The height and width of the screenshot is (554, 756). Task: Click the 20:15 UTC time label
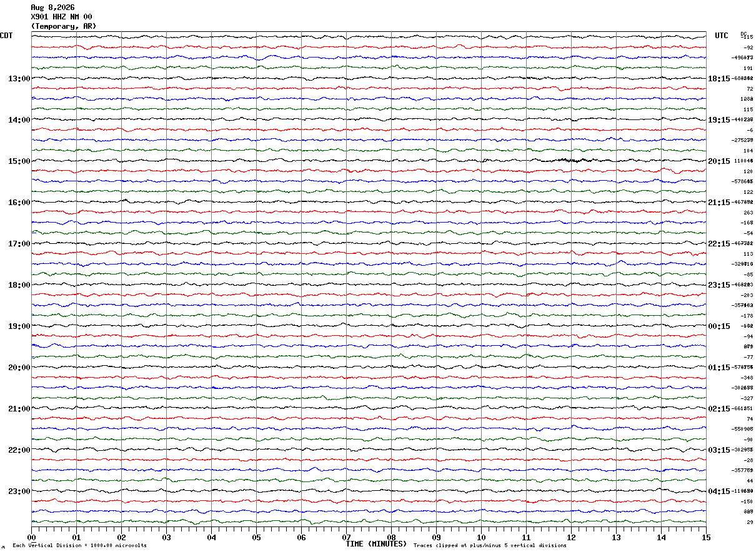click(719, 161)
